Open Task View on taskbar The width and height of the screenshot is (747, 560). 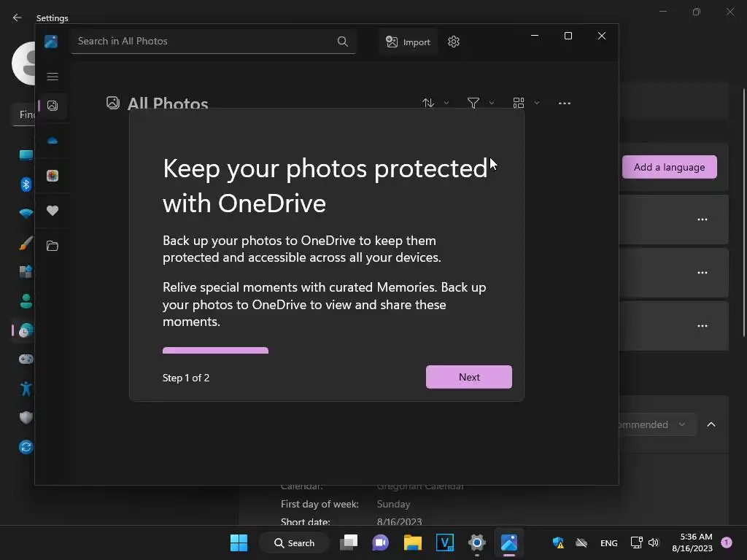tap(349, 542)
